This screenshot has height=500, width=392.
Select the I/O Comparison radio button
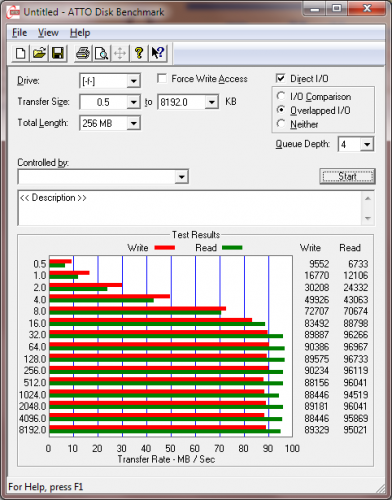(x=281, y=96)
